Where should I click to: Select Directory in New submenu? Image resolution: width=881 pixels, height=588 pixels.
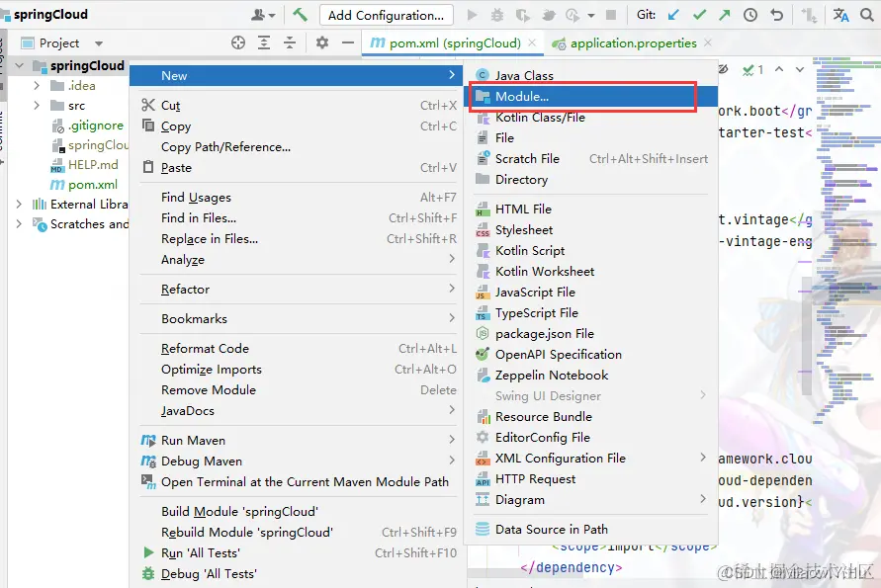coord(590,180)
